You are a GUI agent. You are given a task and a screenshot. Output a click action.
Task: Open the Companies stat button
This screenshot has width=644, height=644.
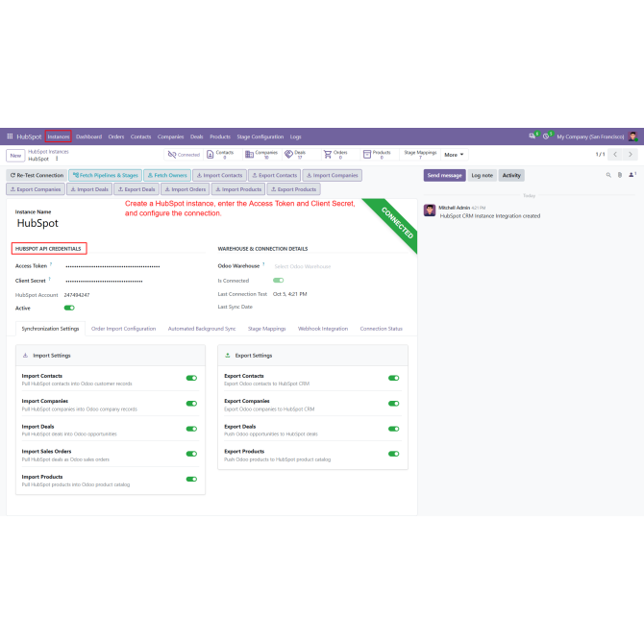261,155
